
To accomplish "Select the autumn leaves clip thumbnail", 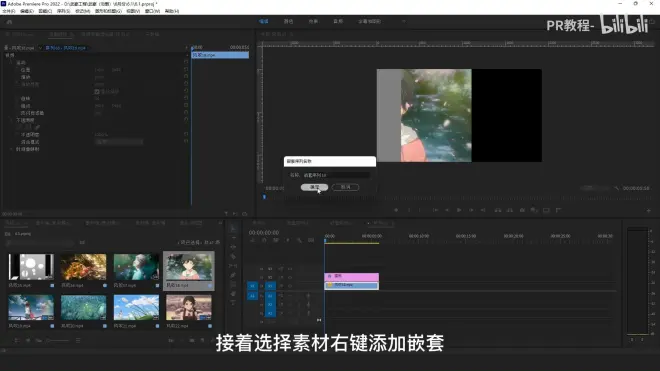I will 83,267.
